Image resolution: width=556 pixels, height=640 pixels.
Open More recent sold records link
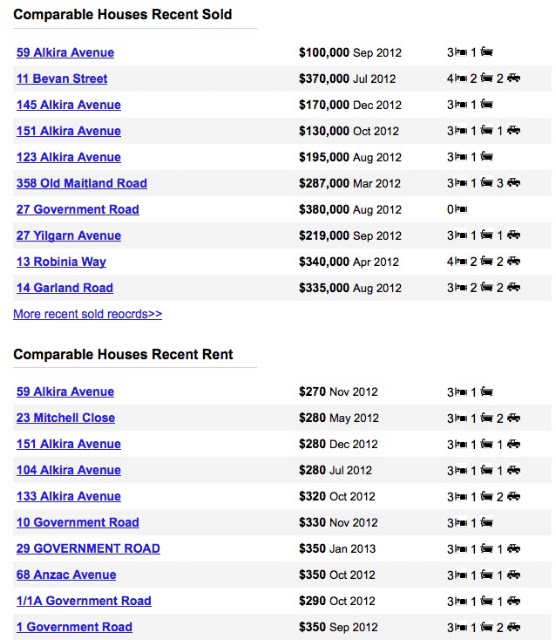[87, 314]
